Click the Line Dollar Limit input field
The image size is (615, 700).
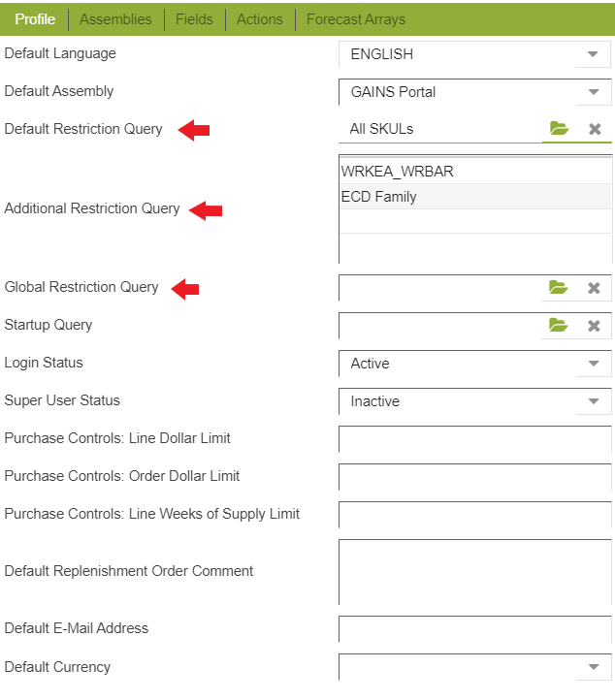coord(474,439)
